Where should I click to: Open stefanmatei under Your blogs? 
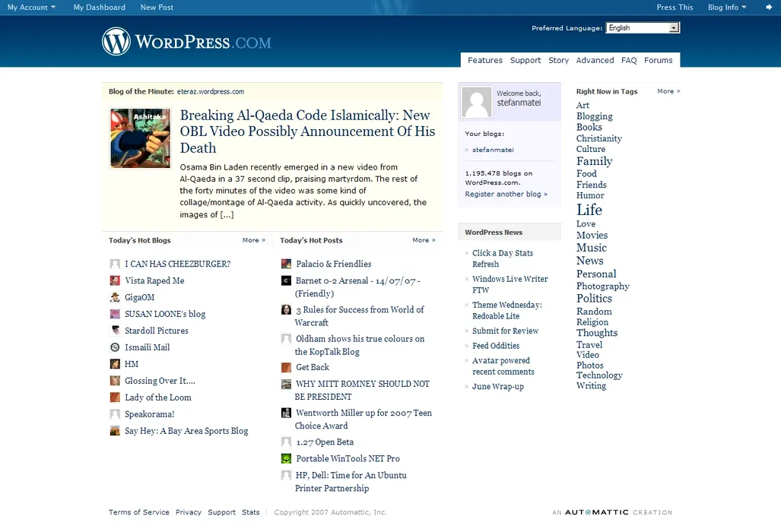pyautogui.click(x=493, y=150)
